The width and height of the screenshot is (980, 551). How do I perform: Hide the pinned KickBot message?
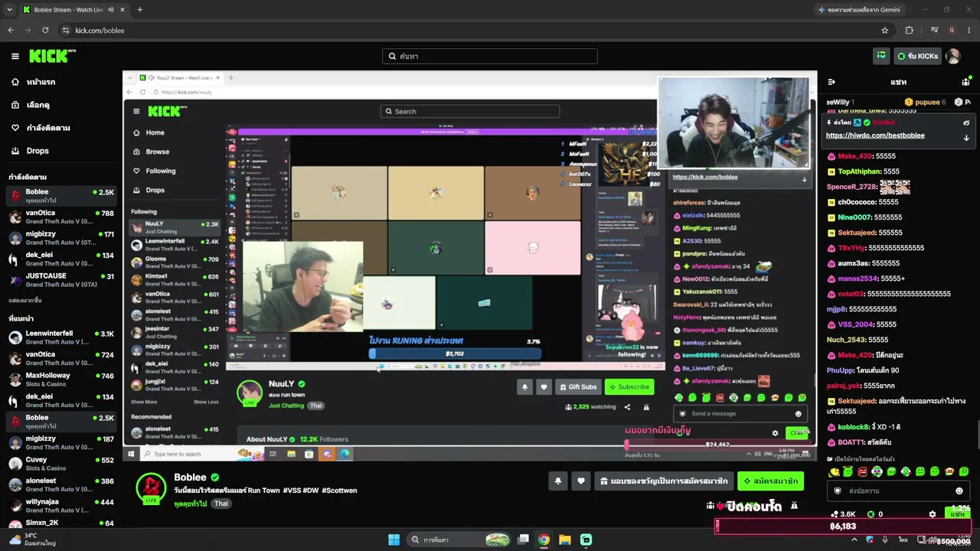(x=966, y=122)
